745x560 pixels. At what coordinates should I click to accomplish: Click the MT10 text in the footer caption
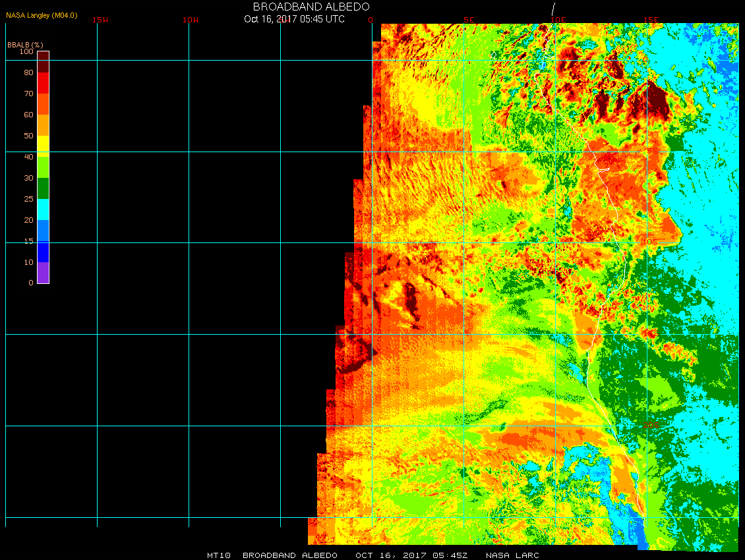click(x=218, y=555)
